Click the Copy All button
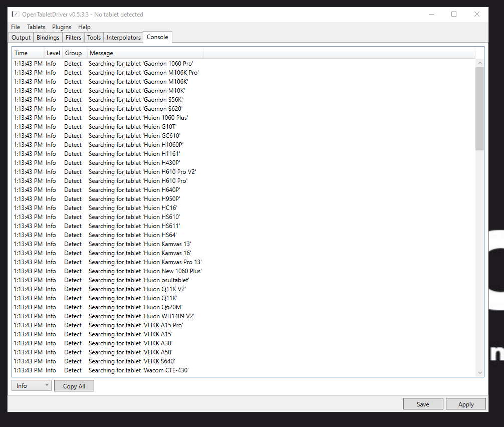Image resolution: width=504 pixels, height=427 pixels. click(x=74, y=385)
